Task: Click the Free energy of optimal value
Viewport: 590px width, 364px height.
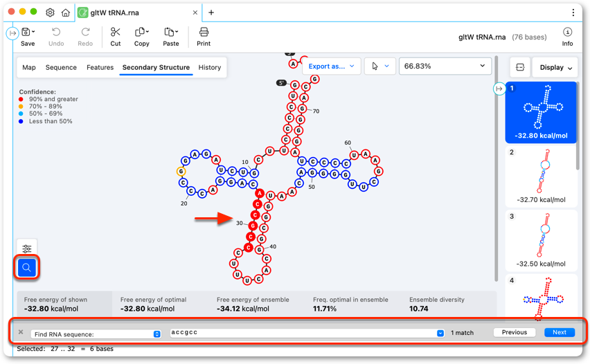Action: coord(147,309)
